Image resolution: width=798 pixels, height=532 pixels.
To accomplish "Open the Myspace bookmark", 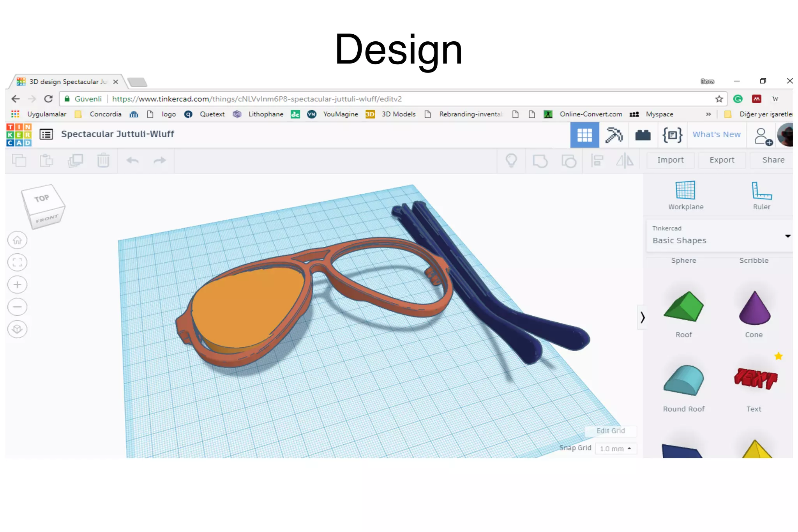I will coord(651,114).
